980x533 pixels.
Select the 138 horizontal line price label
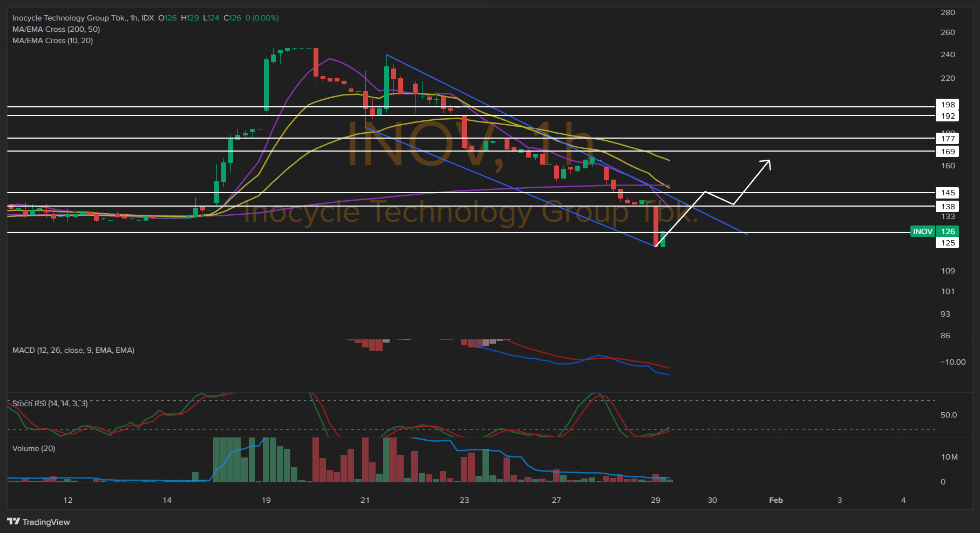tap(948, 207)
